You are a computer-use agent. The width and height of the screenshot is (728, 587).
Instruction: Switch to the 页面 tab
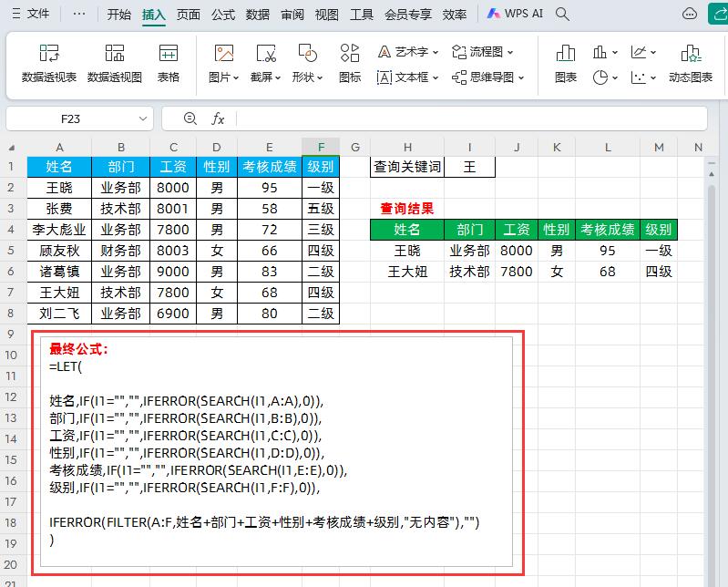coord(188,15)
